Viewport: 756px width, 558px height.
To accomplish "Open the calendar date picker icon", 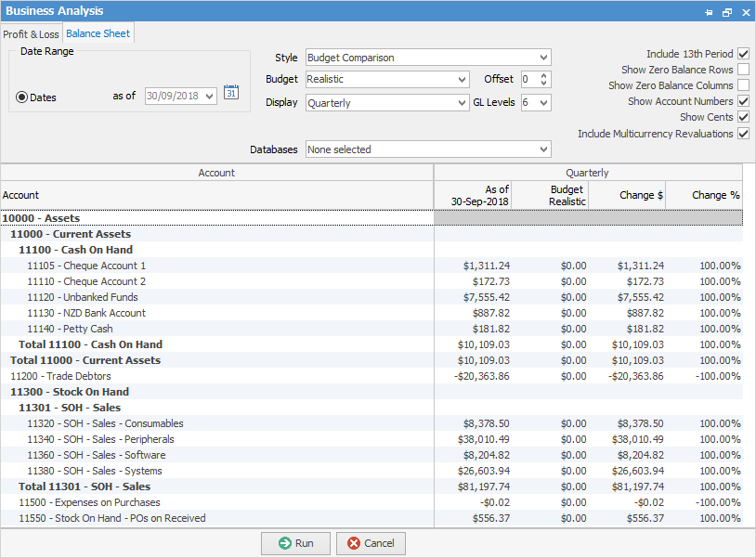I will point(232,93).
